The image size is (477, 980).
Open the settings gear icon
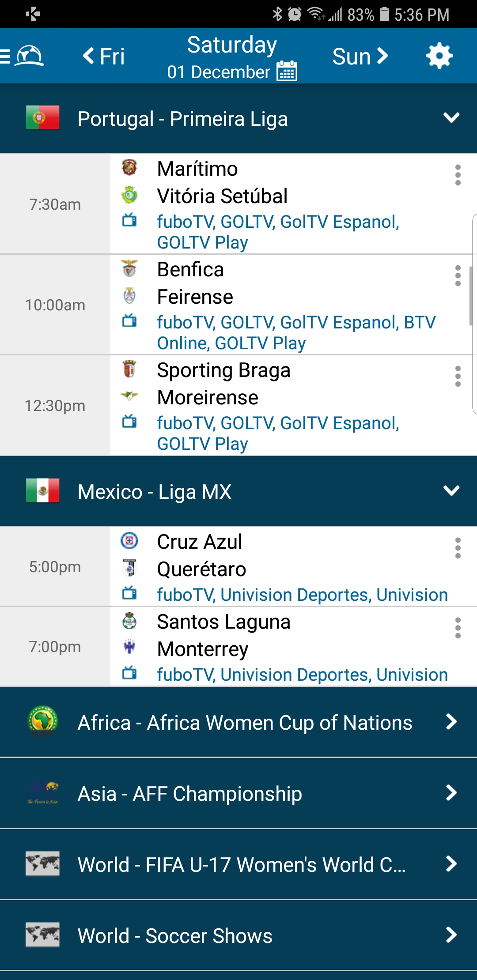439,56
